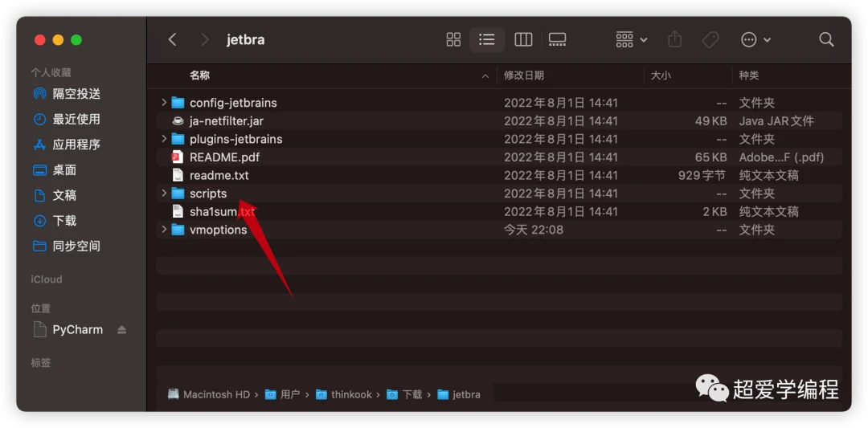Click Macintosh HD in the path bar
The height and width of the screenshot is (428, 868).
[x=209, y=394]
